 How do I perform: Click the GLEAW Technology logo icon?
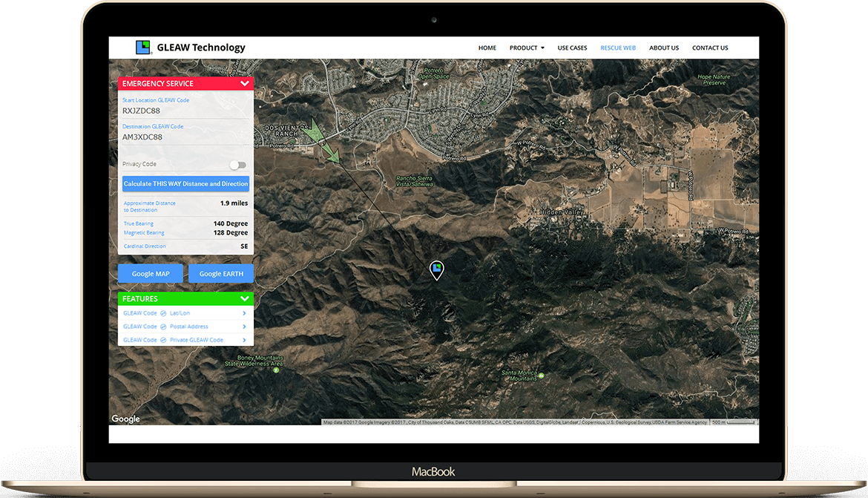tap(143, 47)
